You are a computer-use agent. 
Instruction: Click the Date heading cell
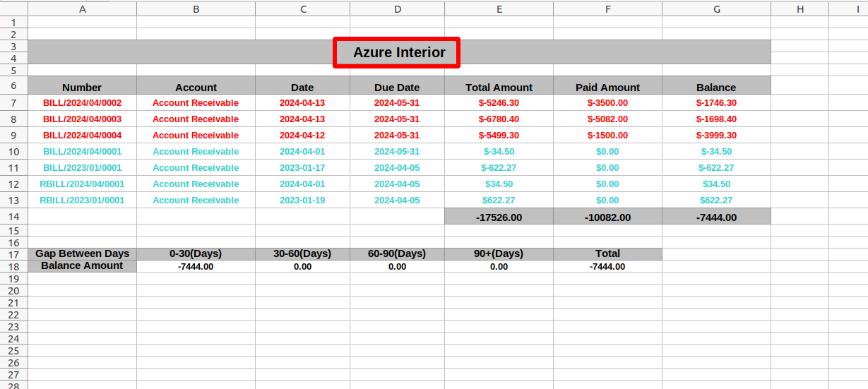(x=302, y=86)
